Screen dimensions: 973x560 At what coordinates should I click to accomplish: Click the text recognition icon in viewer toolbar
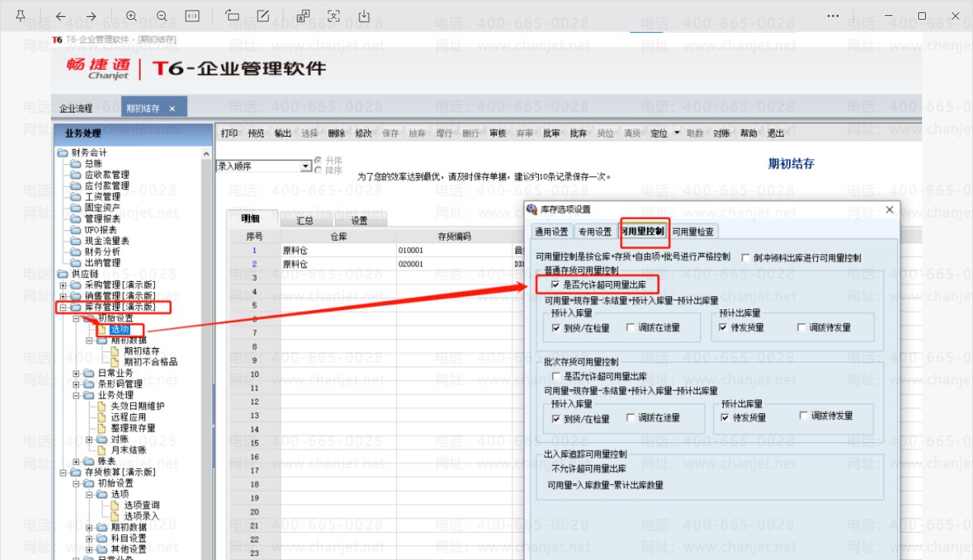[x=334, y=16]
